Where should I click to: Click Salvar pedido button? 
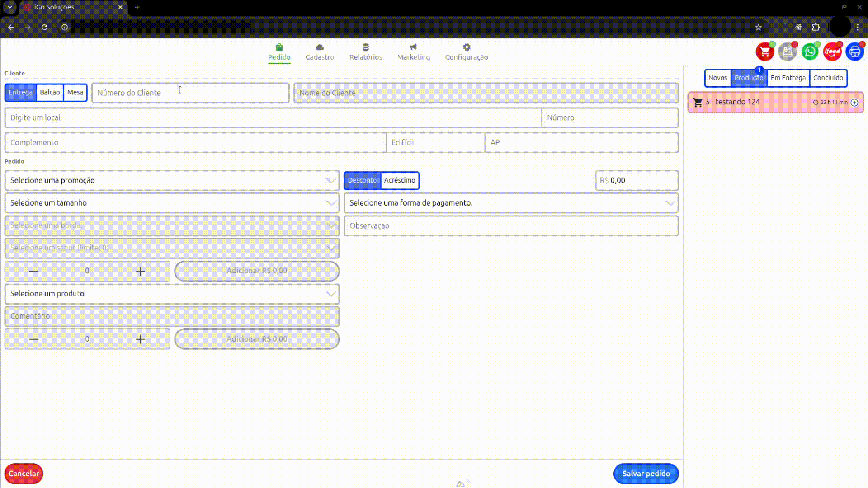tap(646, 474)
